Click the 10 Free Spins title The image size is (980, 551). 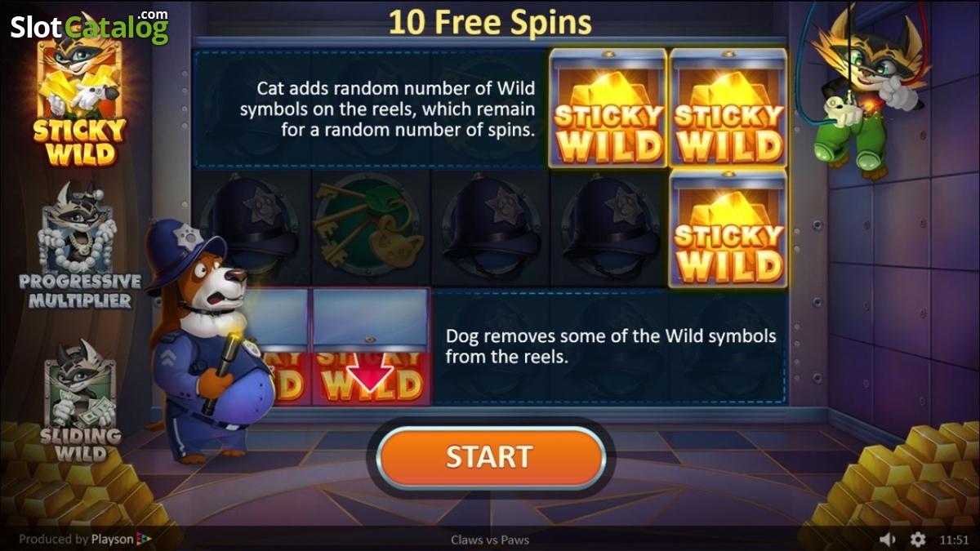(x=490, y=22)
